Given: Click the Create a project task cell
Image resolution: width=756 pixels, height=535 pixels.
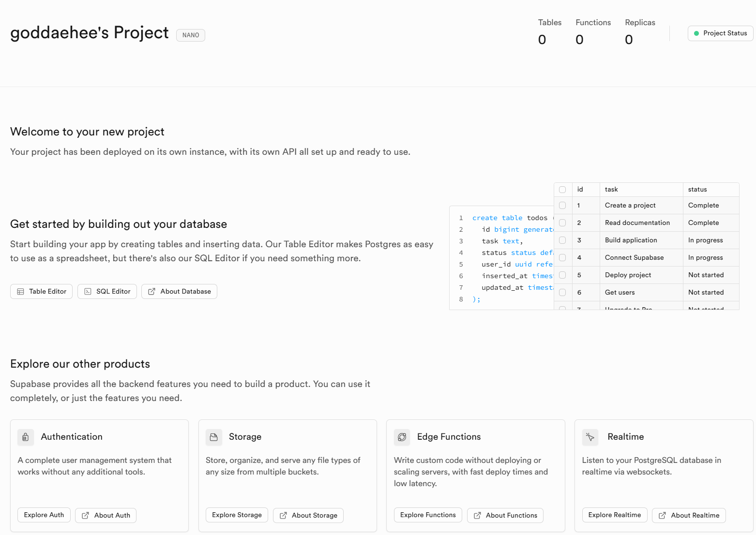Looking at the screenshot, I should (x=641, y=206).
